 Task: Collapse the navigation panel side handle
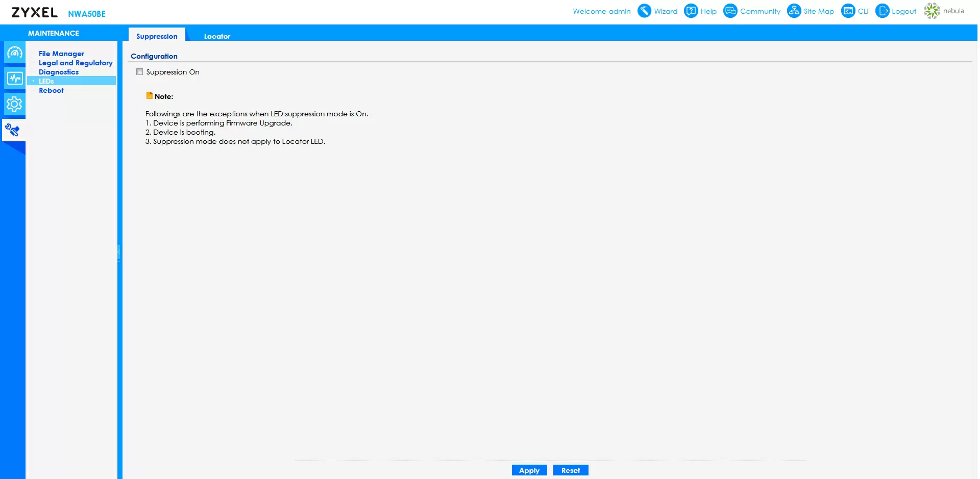pyautogui.click(x=119, y=253)
